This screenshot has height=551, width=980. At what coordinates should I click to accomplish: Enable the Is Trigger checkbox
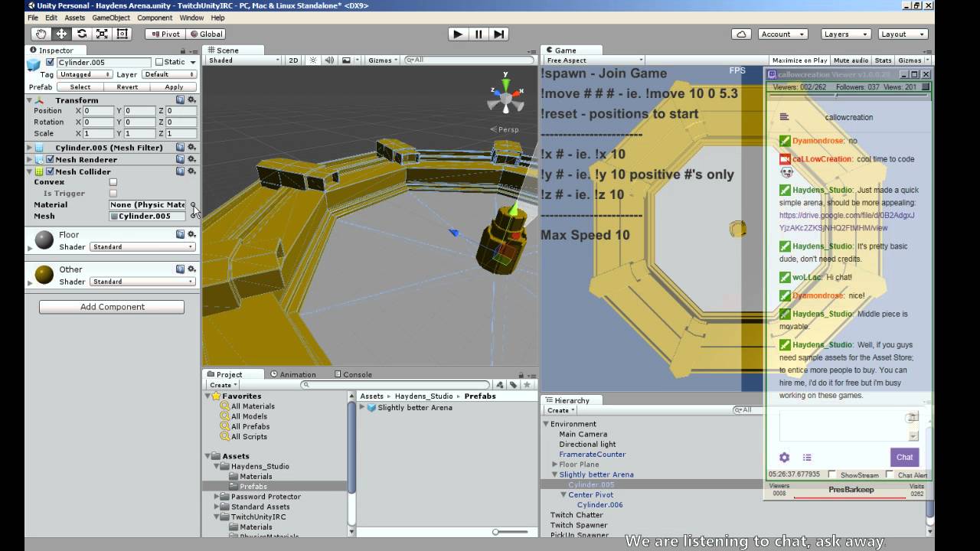pos(113,194)
